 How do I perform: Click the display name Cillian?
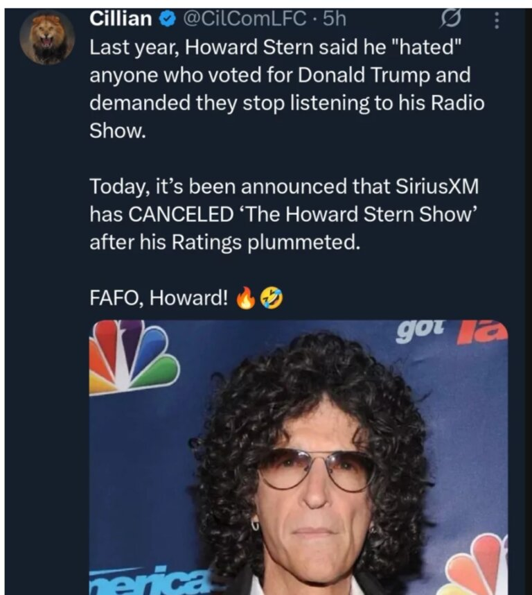coord(121,19)
